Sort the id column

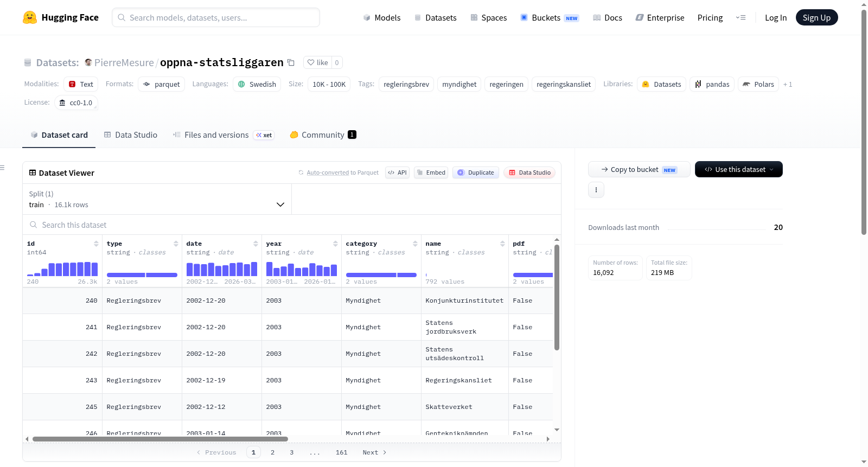pos(96,244)
